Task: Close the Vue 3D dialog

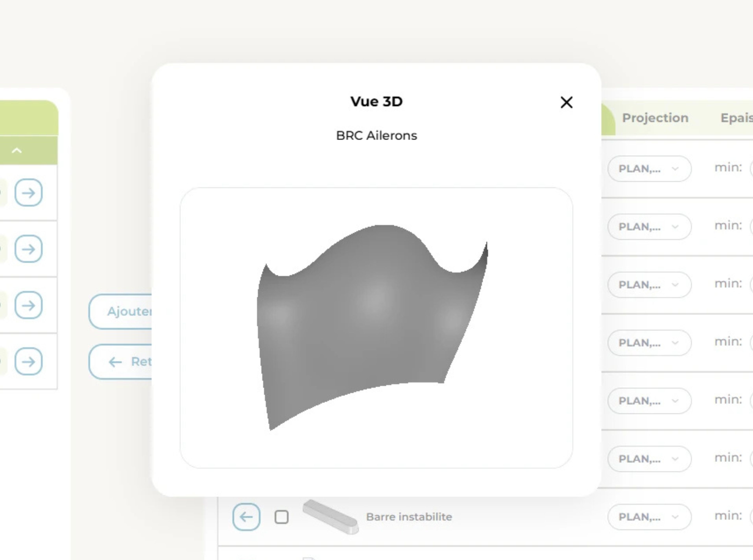Action: click(566, 102)
